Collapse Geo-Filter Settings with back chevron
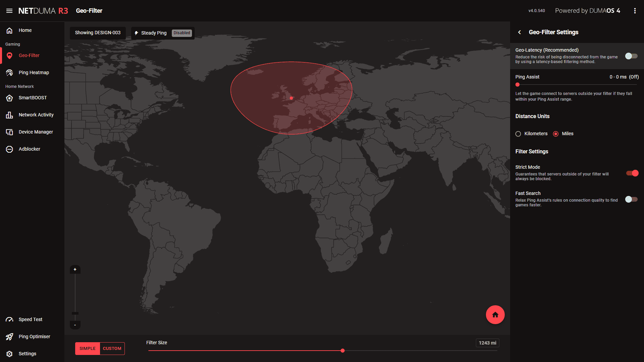 (519, 32)
